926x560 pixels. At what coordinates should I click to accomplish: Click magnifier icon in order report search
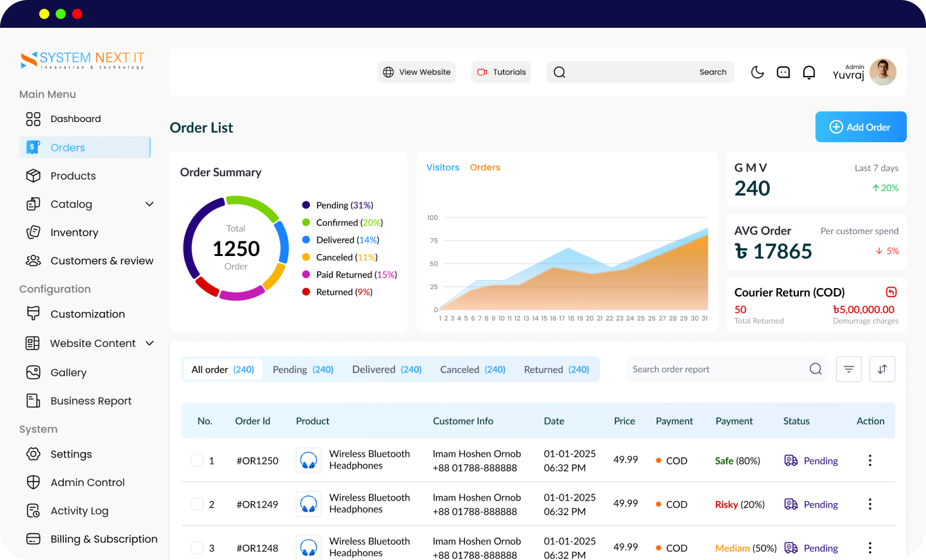(x=816, y=369)
